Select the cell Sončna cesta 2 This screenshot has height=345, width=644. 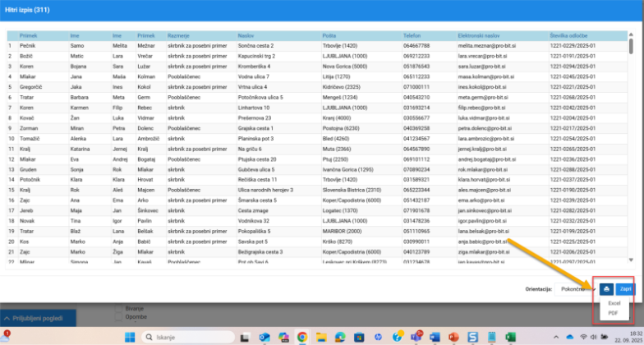(x=255, y=46)
